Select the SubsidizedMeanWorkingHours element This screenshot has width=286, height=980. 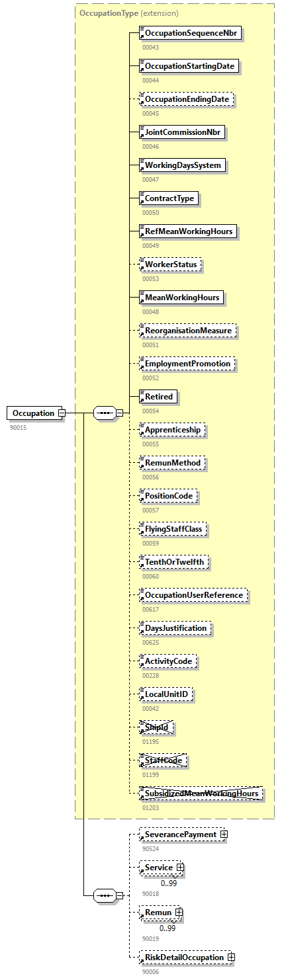click(x=201, y=794)
